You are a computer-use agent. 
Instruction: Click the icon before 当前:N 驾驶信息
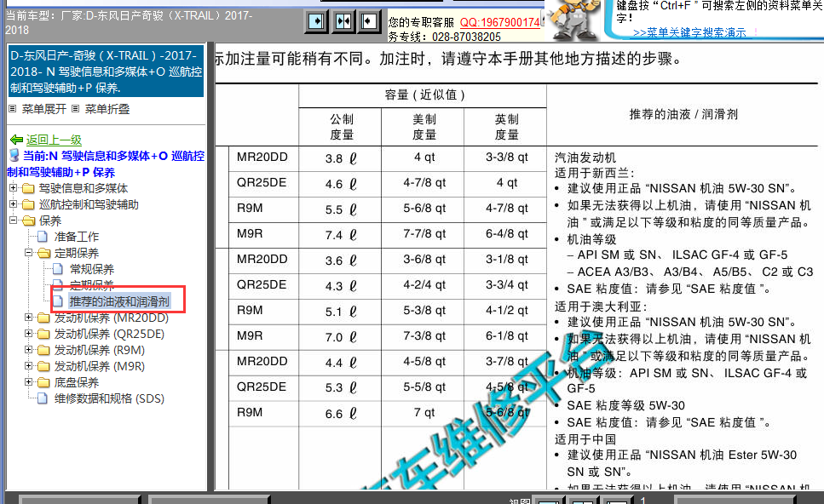[14, 156]
